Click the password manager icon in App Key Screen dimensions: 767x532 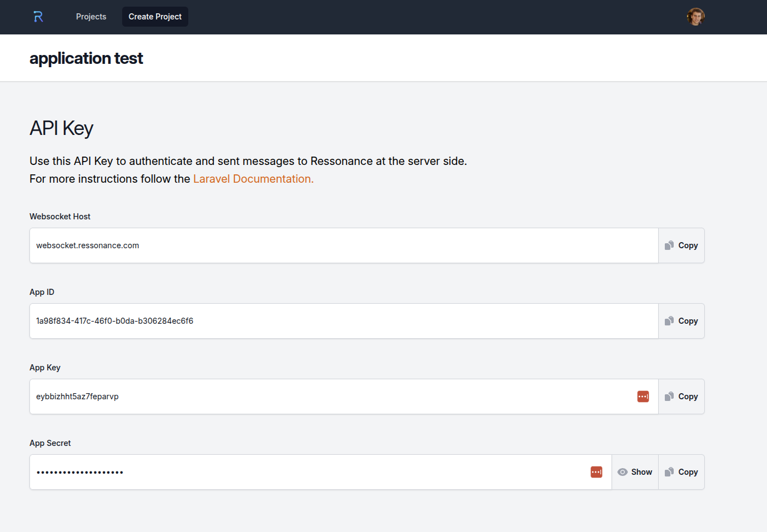pyautogui.click(x=643, y=397)
